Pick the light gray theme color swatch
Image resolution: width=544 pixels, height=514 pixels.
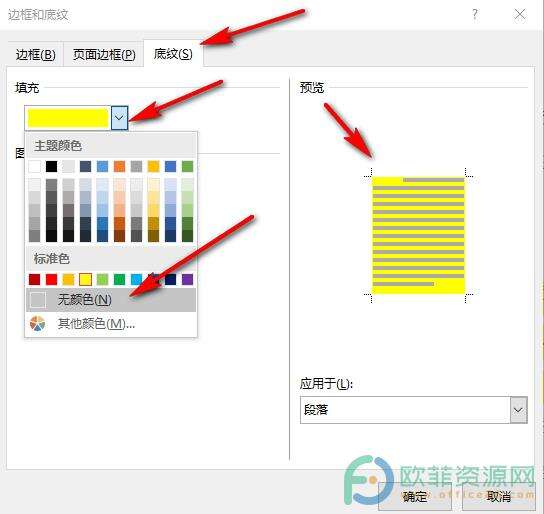tap(68, 166)
